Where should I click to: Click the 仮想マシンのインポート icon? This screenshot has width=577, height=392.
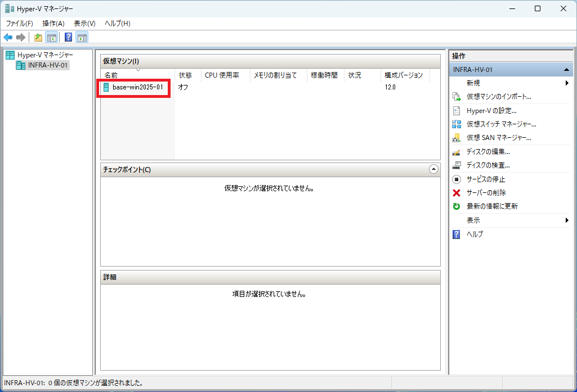coord(457,97)
